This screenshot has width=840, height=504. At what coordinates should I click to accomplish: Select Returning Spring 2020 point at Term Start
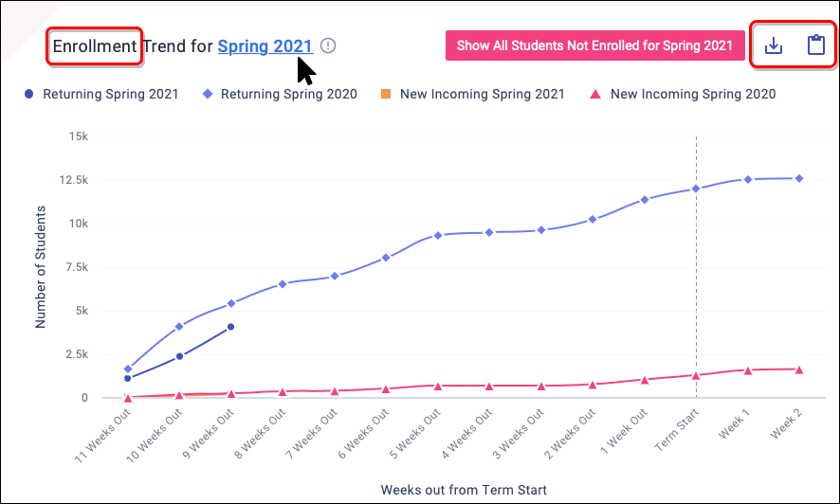pyautogui.click(x=696, y=189)
